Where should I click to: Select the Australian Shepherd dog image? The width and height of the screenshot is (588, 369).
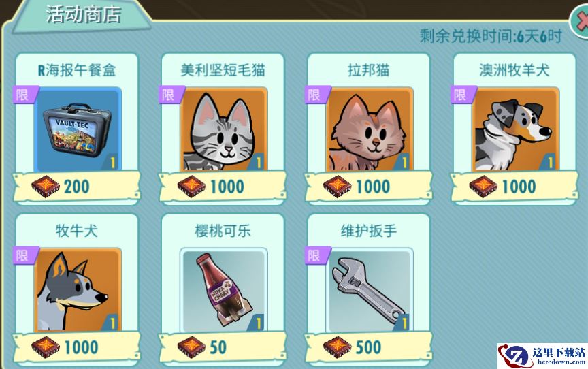tap(516, 129)
